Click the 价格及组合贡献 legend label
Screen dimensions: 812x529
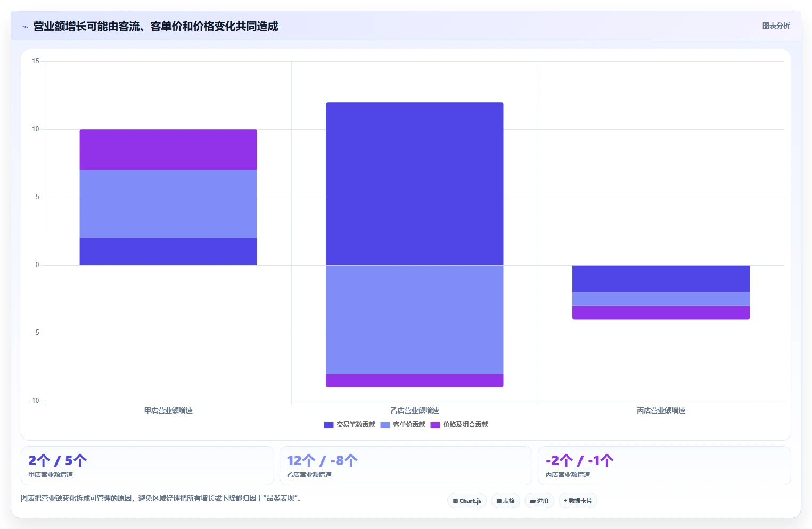465,425
